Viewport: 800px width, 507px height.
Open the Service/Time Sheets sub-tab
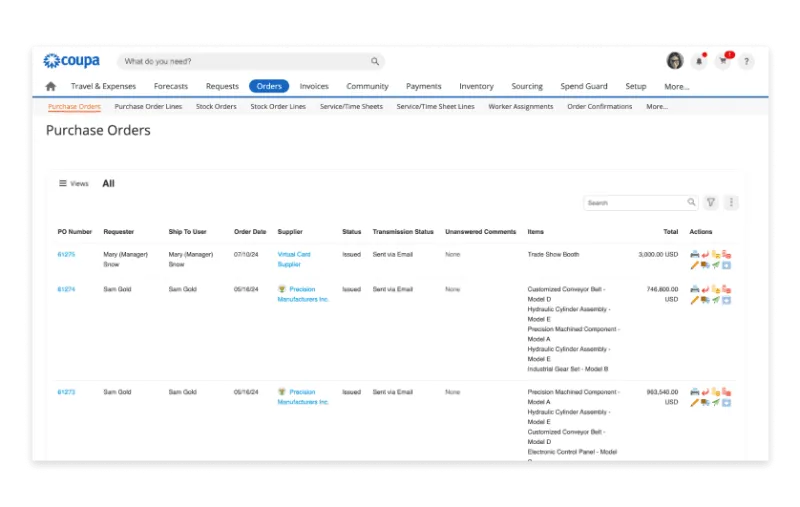tap(351, 107)
